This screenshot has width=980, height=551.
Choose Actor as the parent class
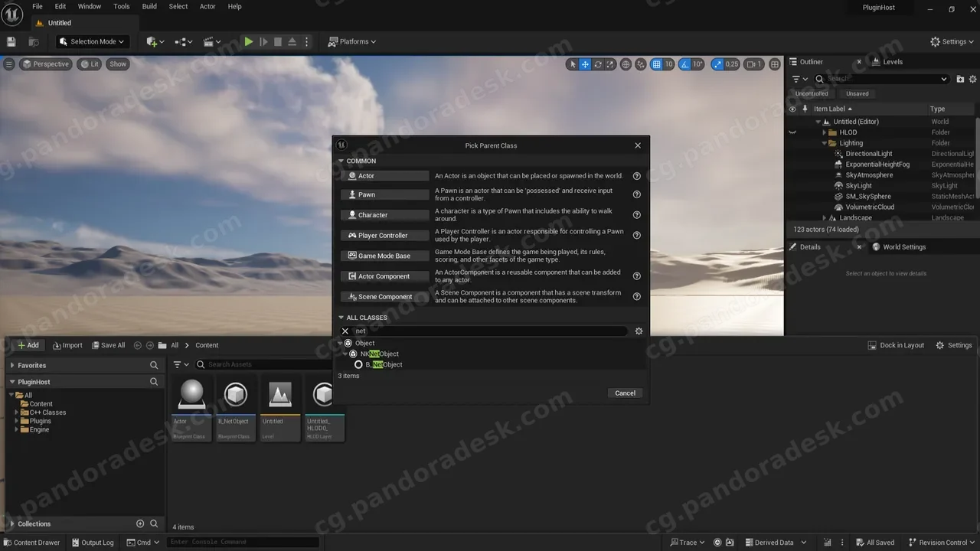pos(384,176)
